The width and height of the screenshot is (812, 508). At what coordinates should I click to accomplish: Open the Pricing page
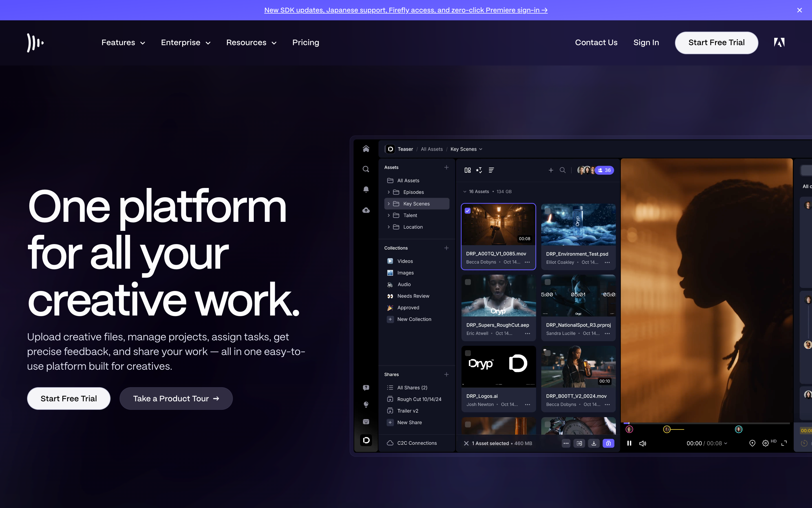305,43
